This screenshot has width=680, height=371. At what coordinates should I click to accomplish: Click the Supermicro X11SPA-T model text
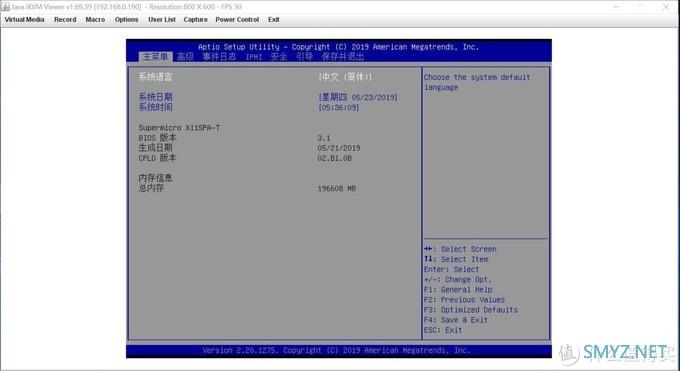179,128
